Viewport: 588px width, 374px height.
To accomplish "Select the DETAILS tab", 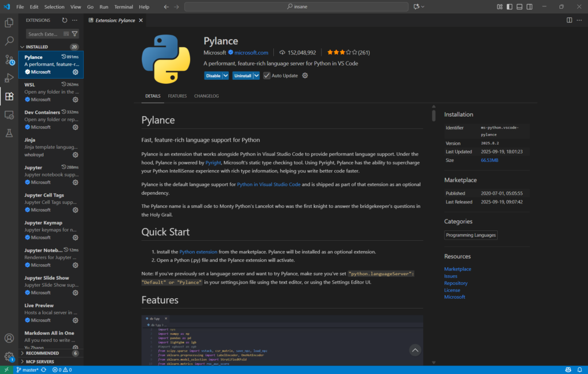I will (x=153, y=96).
